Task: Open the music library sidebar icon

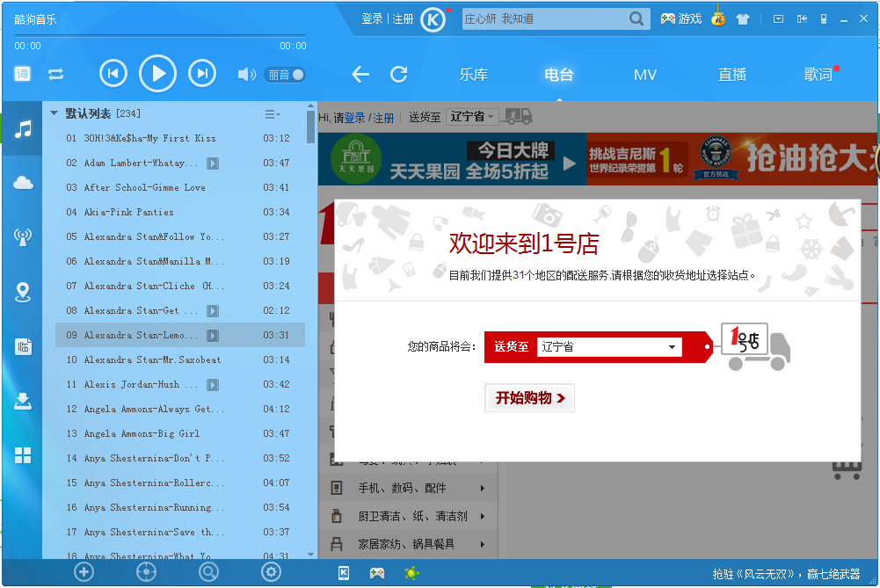Action: (x=23, y=129)
